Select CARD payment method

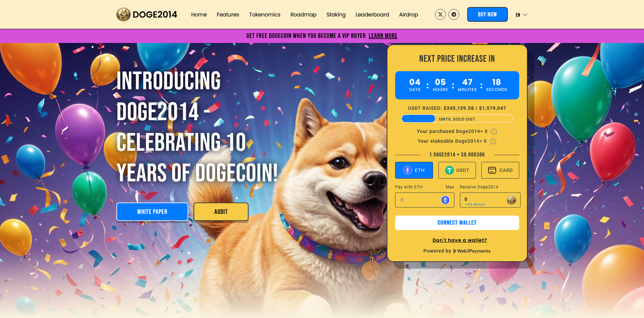(500, 170)
